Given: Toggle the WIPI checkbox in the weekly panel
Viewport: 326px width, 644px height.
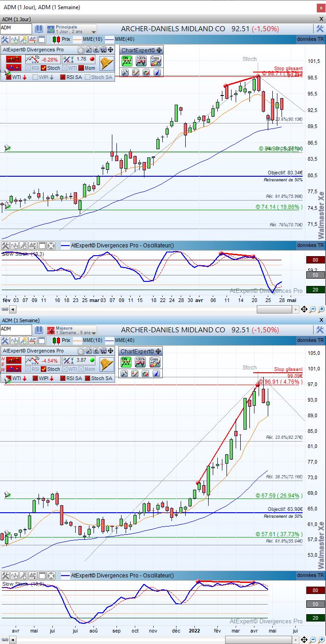Looking at the screenshot, I should tap(35, 378).
